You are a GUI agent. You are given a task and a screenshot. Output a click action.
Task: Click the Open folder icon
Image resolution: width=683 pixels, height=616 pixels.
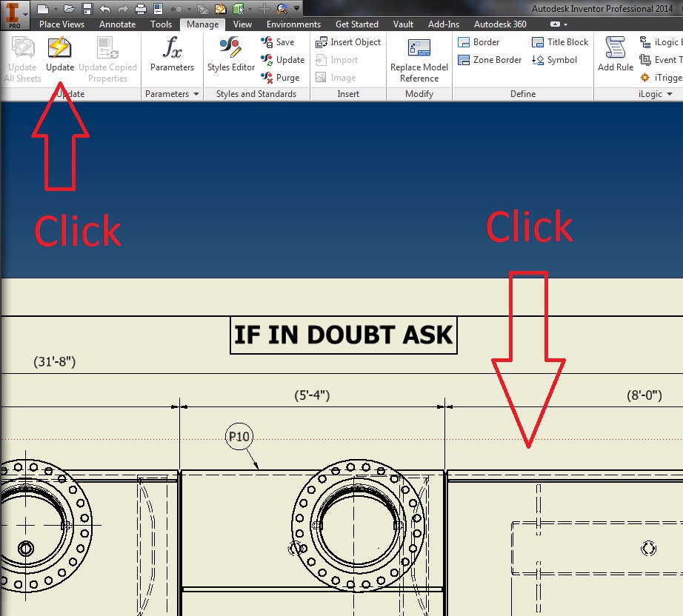coord(69,8)
